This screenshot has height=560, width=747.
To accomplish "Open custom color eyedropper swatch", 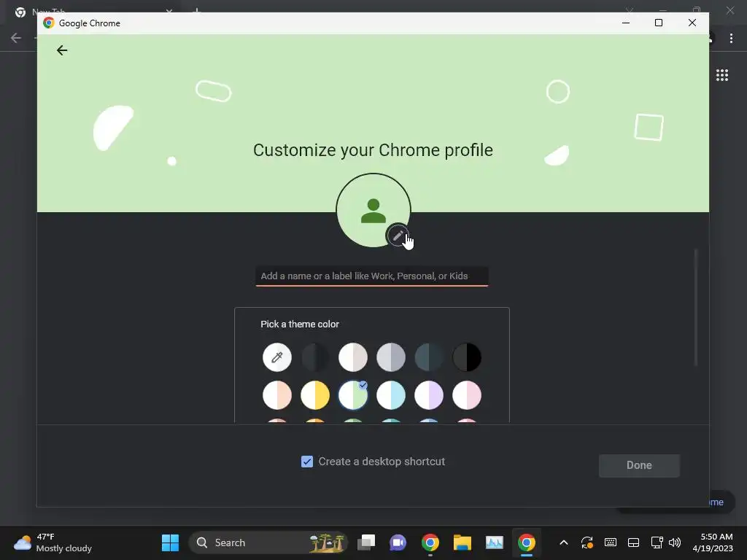I will pyautogui.click(x=276, y=357).
